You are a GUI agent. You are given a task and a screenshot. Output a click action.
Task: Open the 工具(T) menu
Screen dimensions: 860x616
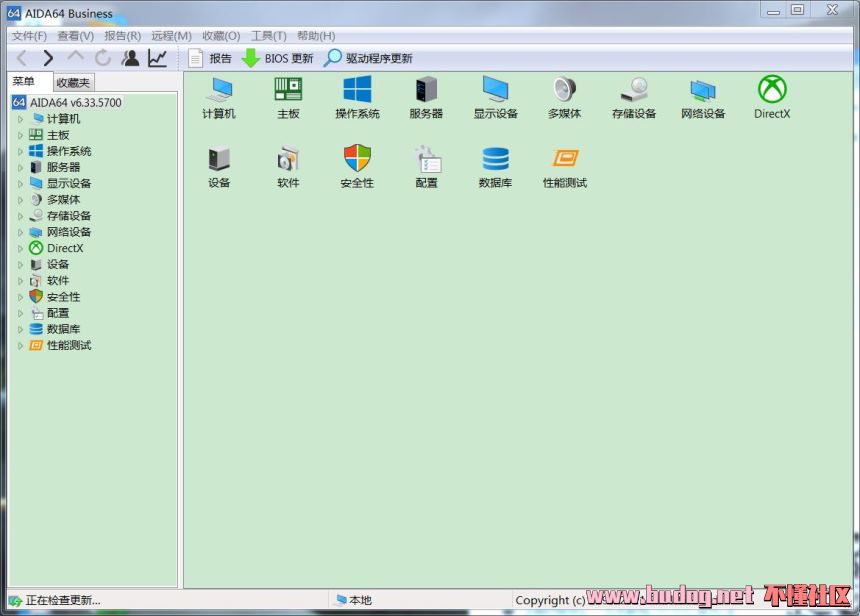pos(268,36)
